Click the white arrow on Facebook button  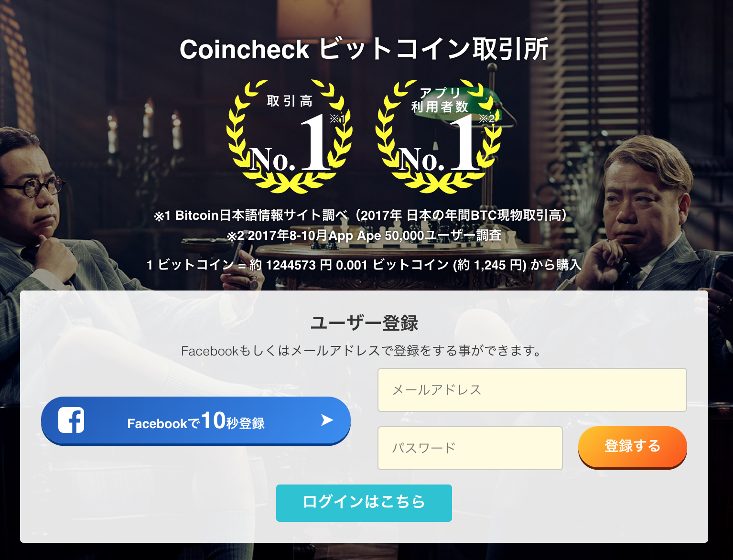(x=327, y=420)
